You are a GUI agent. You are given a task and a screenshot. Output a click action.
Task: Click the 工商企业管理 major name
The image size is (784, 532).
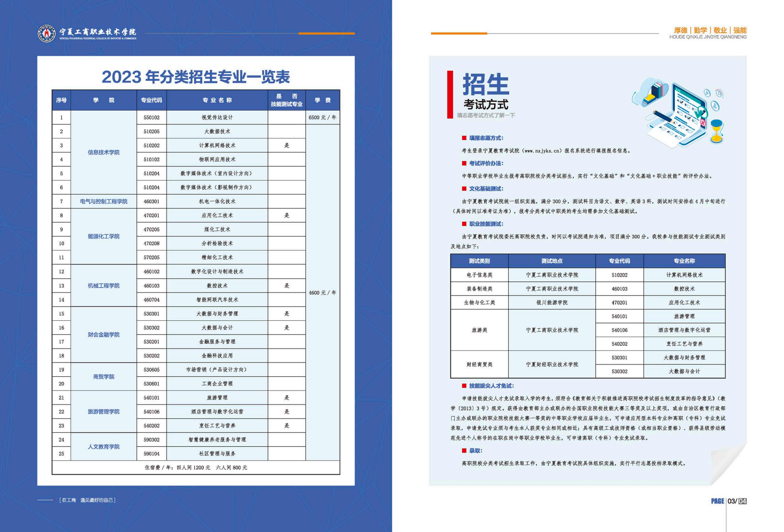[x=217, y=384]
